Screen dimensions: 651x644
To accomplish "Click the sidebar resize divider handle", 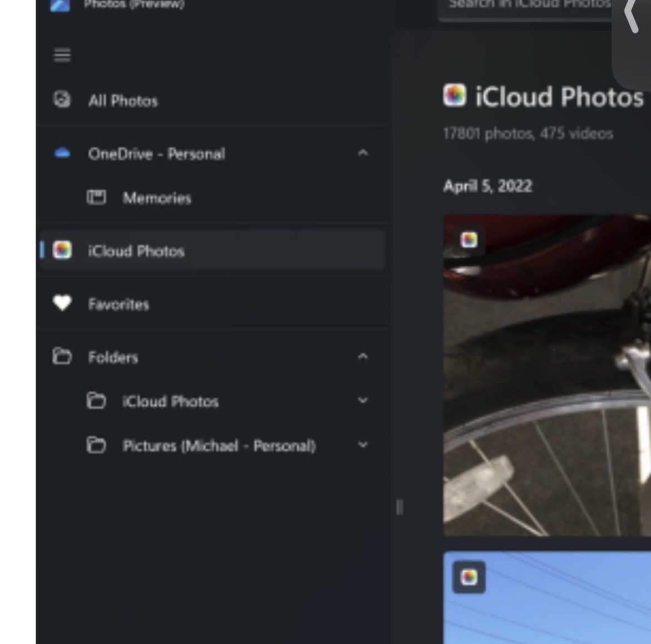I will tap(399, 507).
